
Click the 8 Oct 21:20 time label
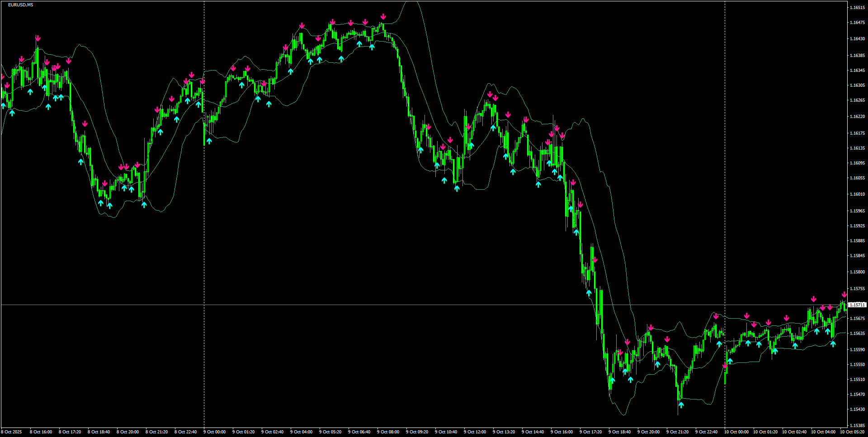(x=156, y=432)
